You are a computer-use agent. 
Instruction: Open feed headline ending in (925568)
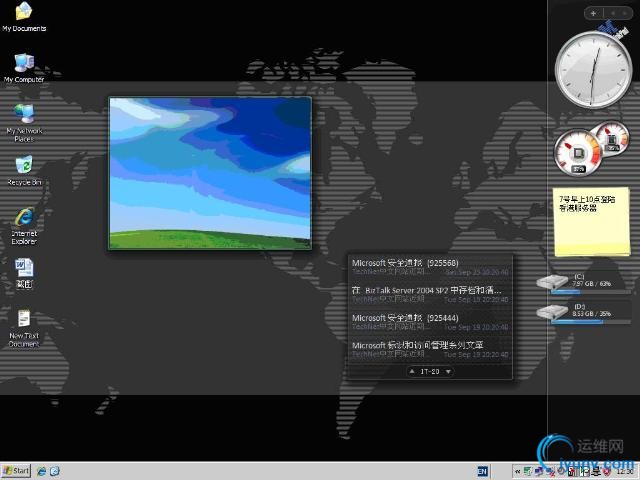405,263
